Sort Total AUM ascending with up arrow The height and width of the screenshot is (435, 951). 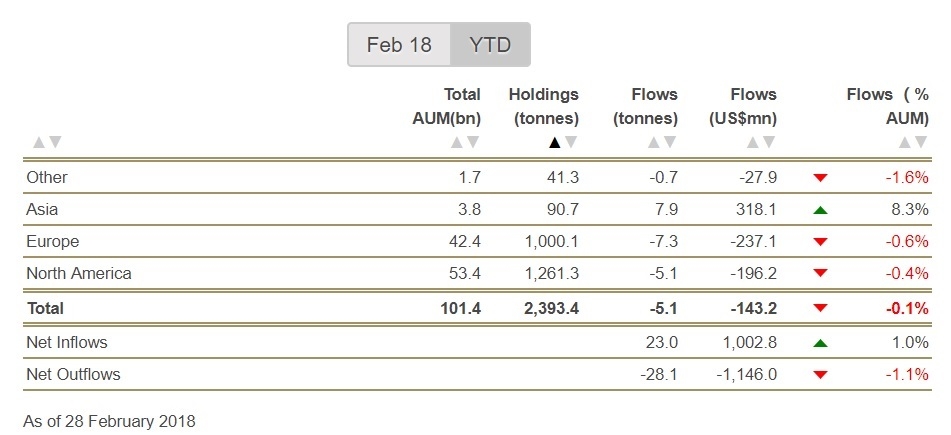(x=457, y=142)
